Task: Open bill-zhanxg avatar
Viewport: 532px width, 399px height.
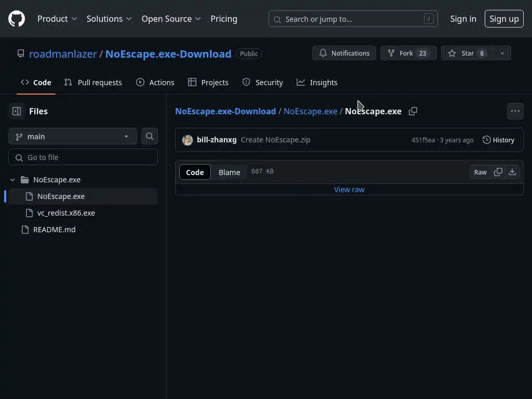Action: (188, 140)
